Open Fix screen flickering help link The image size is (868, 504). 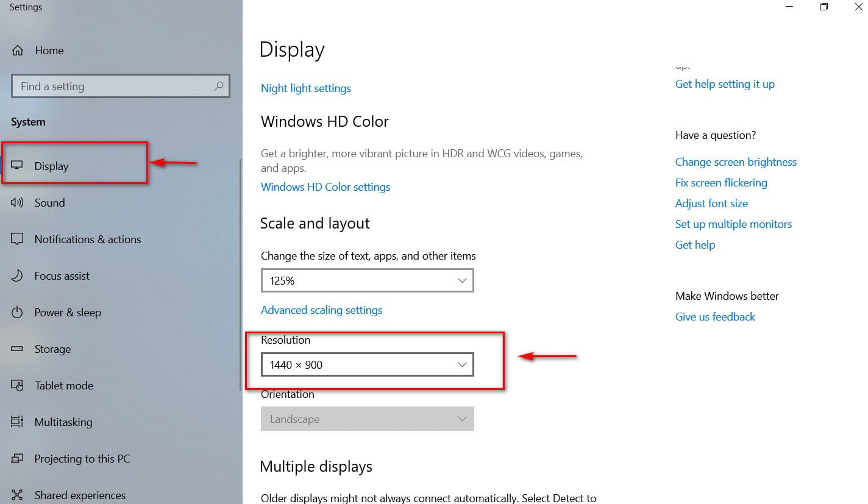[721, 183]
